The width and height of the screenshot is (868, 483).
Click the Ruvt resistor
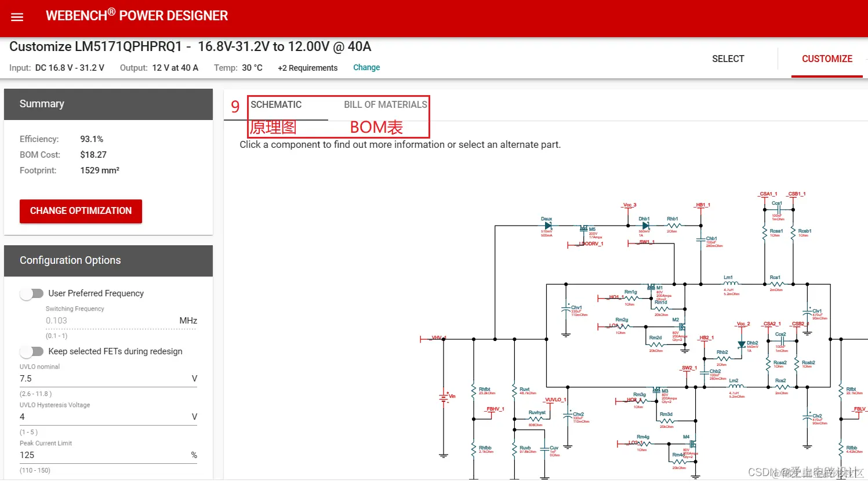[514, 391]
